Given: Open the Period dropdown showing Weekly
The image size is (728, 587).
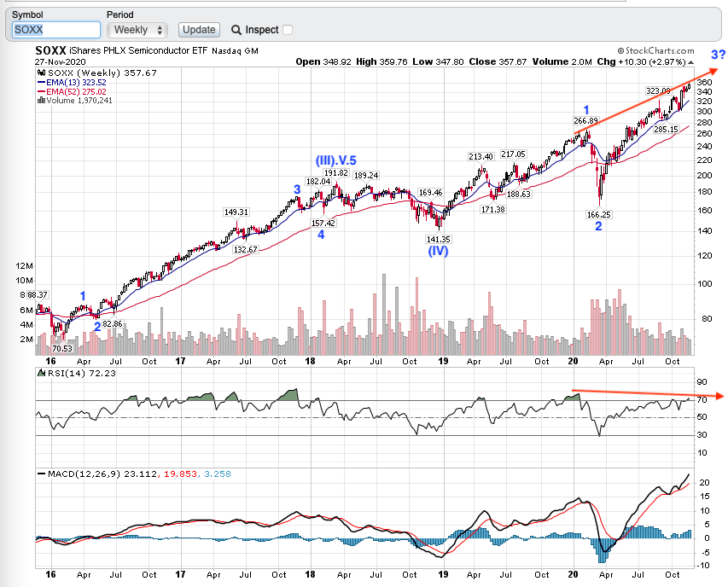Looking at the screenshot, I should click(x=141, y=30).
